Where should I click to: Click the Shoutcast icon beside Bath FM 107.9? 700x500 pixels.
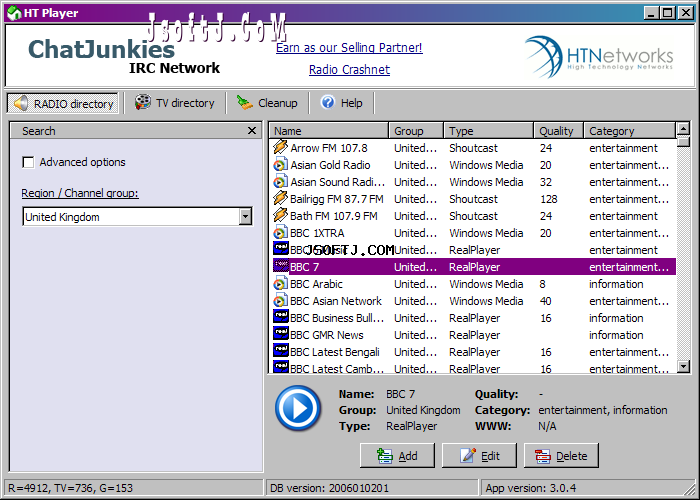[x=280, y=215]
